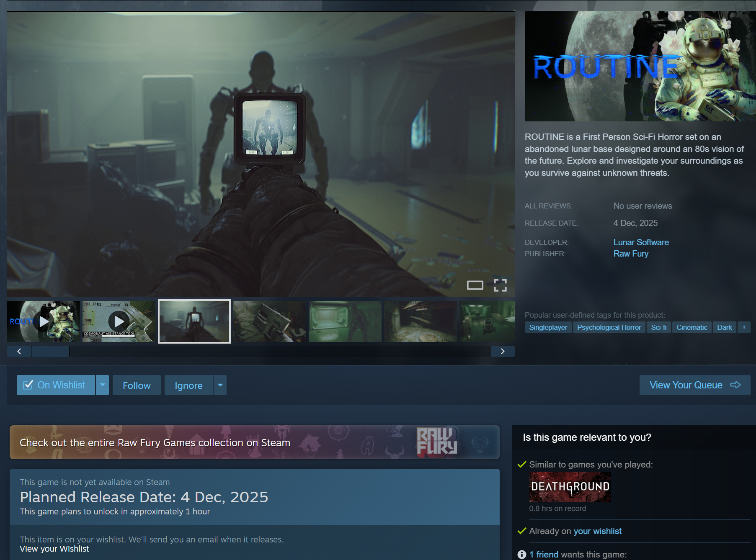756x560 pixels.
Task: Open the DEATHGROUND game capsule
Action: point(570,487)
